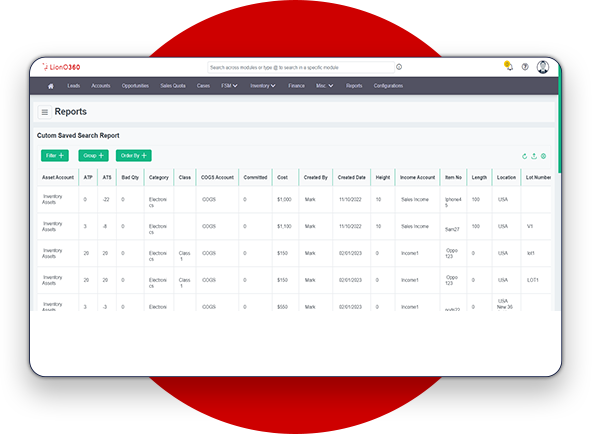Open the help question mark icon
The image size is (592, 434).
525,67
